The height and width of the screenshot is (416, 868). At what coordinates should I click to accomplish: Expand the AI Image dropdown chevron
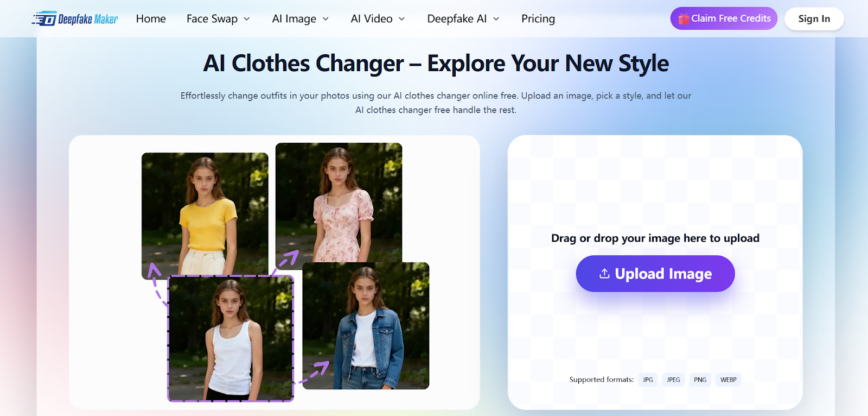click(325, 19)
